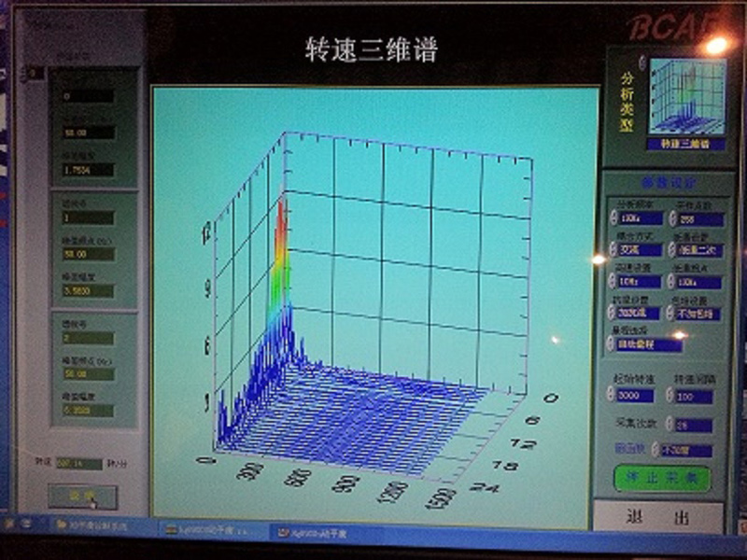Click the button under the mouse cursor at bottom left
This screenshot has height=560, width=747.
(x=82, y=497)
